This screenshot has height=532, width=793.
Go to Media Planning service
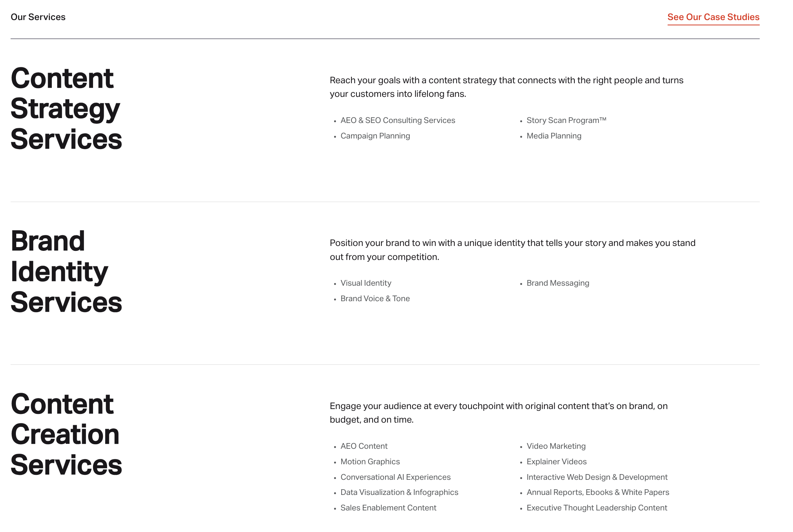point(554,136)
